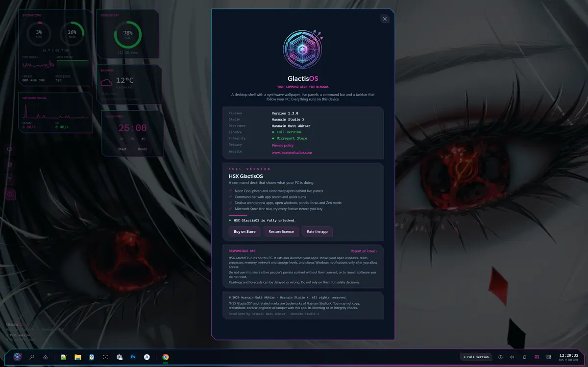Click the HSX GlactisOS heading

coord(245,176)
